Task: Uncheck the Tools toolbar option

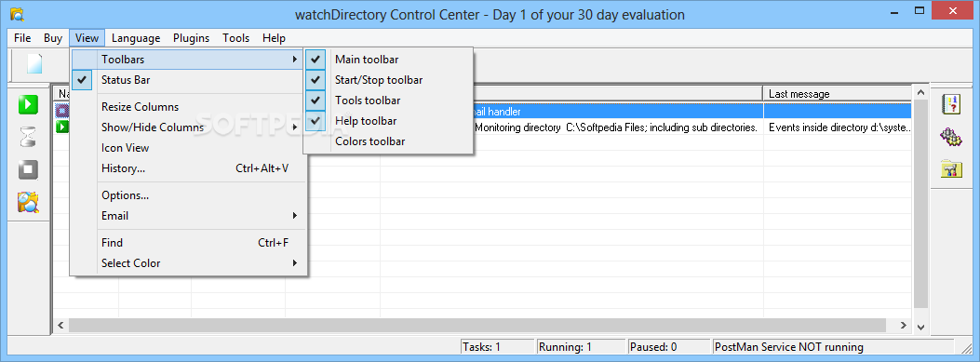Action: coord(388,100)
